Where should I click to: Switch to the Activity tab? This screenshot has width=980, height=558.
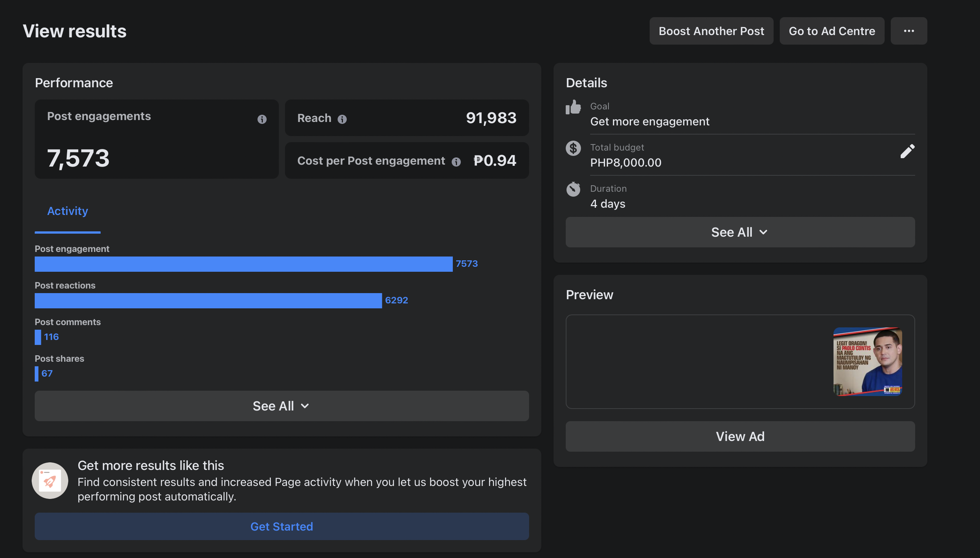point(68,211)
